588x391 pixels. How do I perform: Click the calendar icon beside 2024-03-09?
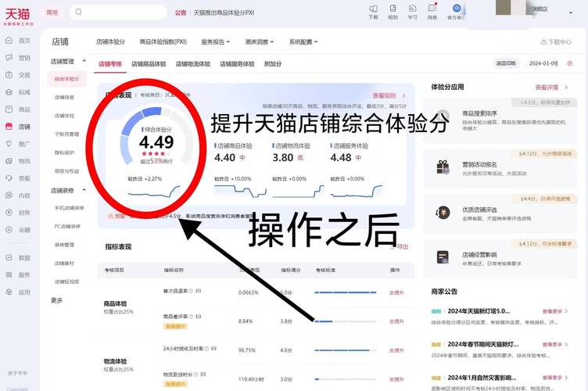click(569, 63)
